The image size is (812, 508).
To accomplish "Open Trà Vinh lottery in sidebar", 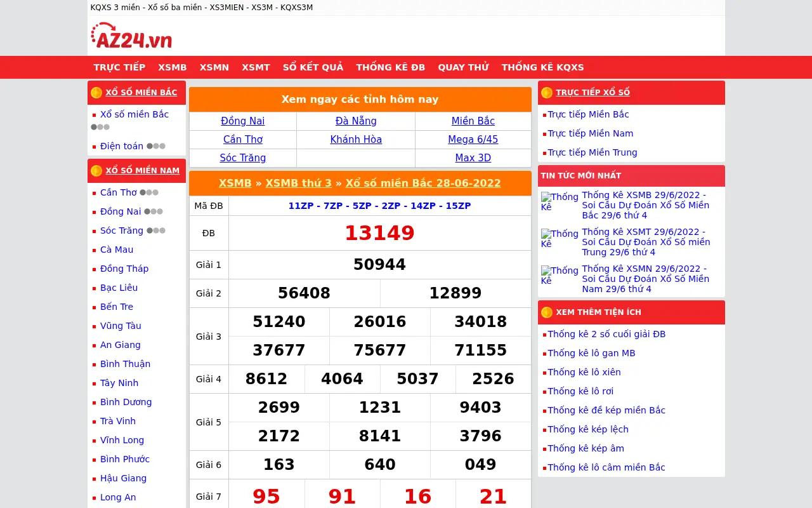I will pyautogui.click(x=118, y=421).
